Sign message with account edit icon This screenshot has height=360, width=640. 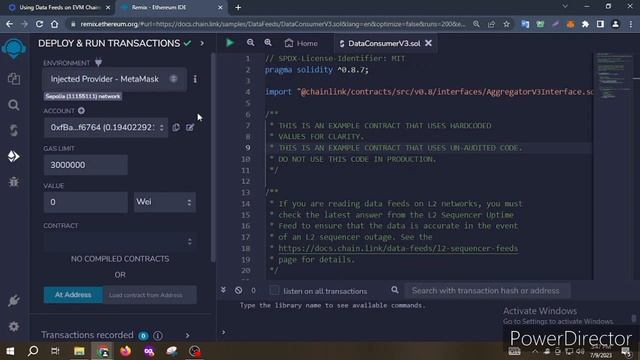click(190, 127)
